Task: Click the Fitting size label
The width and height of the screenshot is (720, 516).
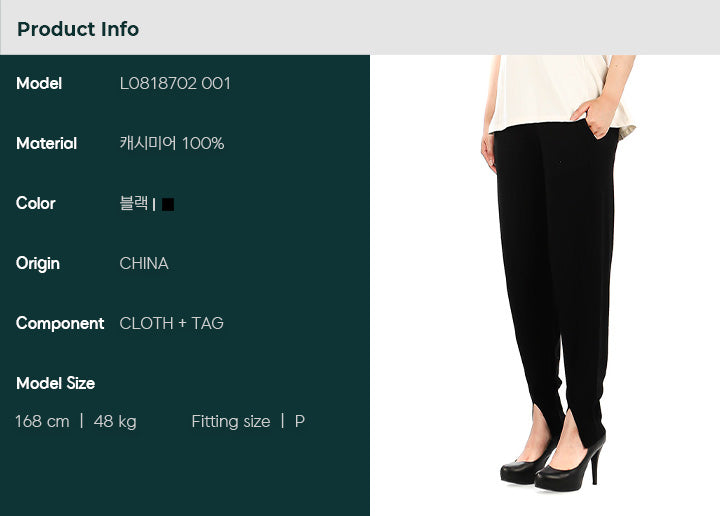Action: [231, 421]
